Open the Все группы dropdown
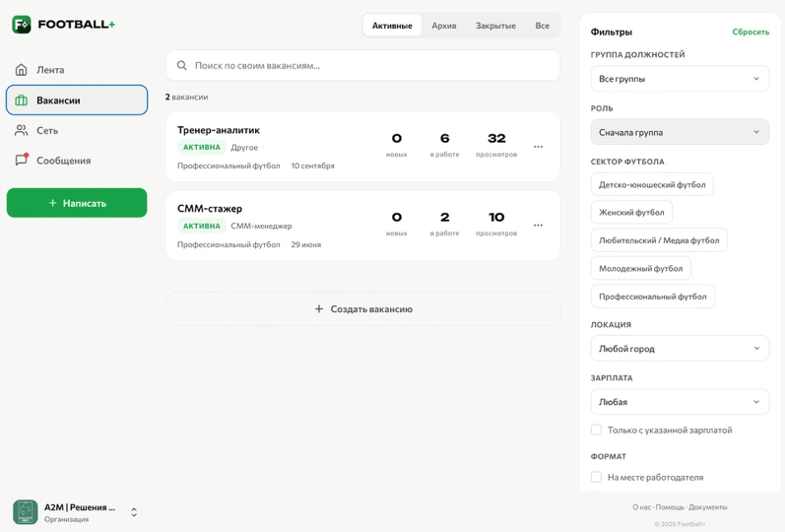Image resolution: width=785 pixels, height=532 pixels. click(680, 79)
